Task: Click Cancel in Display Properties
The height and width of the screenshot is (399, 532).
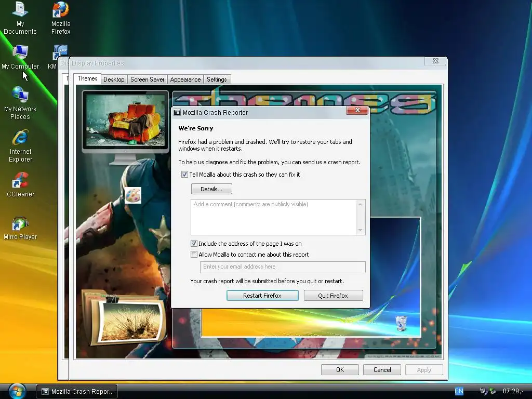Action: click(x=382, y=370)
